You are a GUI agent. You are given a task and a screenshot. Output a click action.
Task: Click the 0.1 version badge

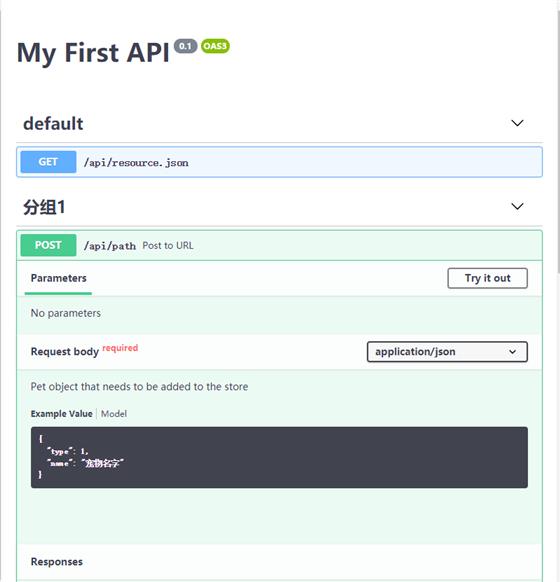185,46
